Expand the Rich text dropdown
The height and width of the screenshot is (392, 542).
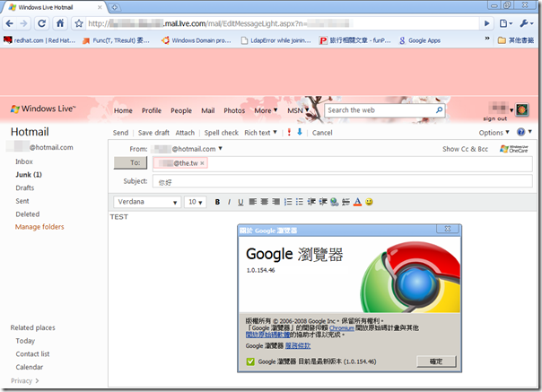(x=260, y=133)
